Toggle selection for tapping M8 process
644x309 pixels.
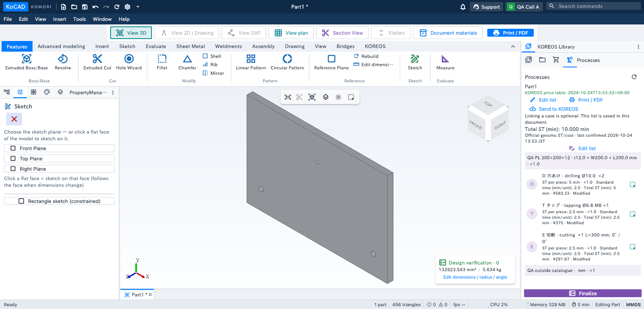click(x=633, y=214)
